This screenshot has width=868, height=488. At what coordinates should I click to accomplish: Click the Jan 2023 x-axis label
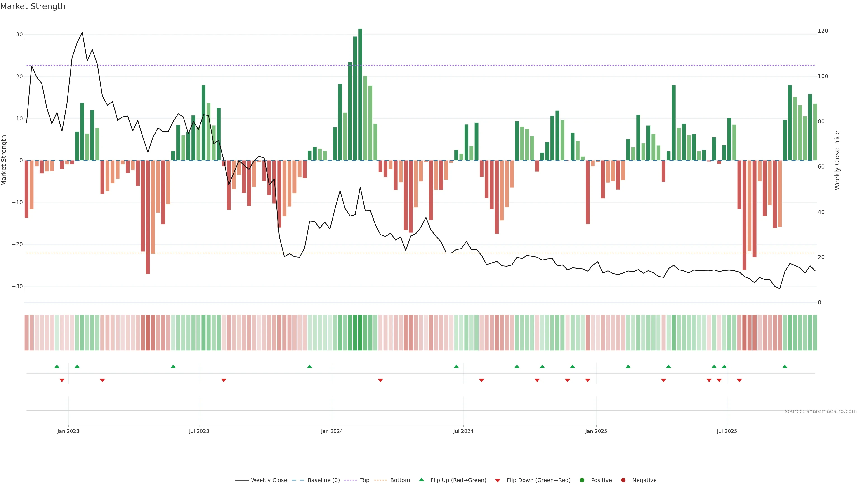point(68,431)
